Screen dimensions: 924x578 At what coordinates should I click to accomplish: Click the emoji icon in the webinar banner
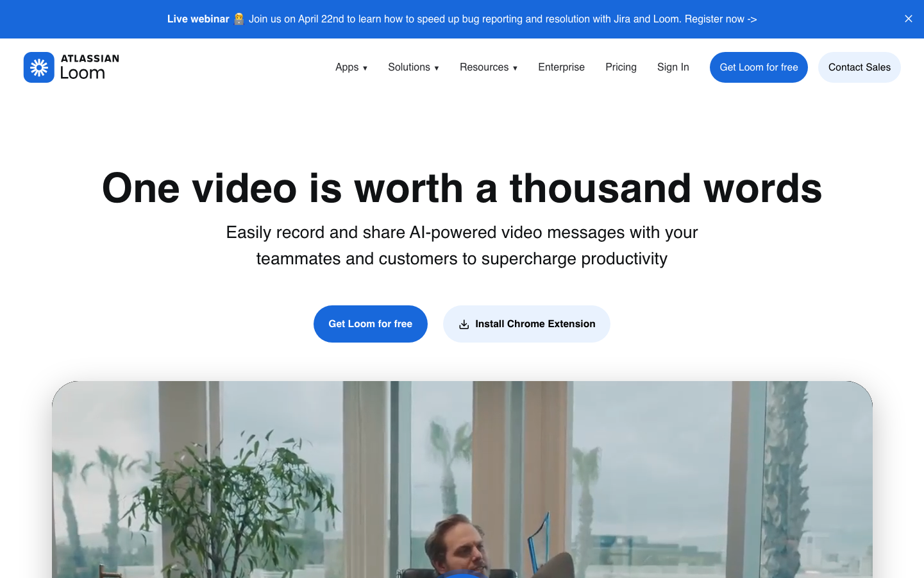(x=239, y=19)
